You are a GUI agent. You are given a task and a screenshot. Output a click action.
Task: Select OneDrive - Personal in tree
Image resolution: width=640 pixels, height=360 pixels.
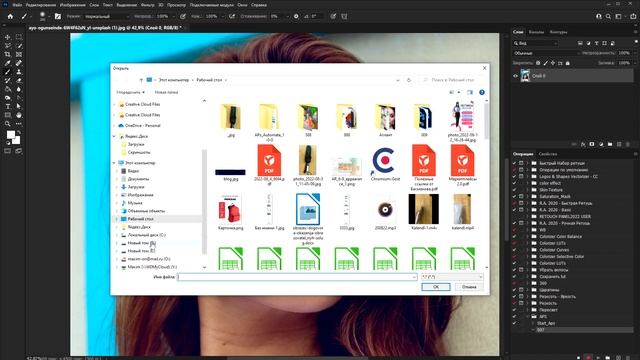(142, 126)
